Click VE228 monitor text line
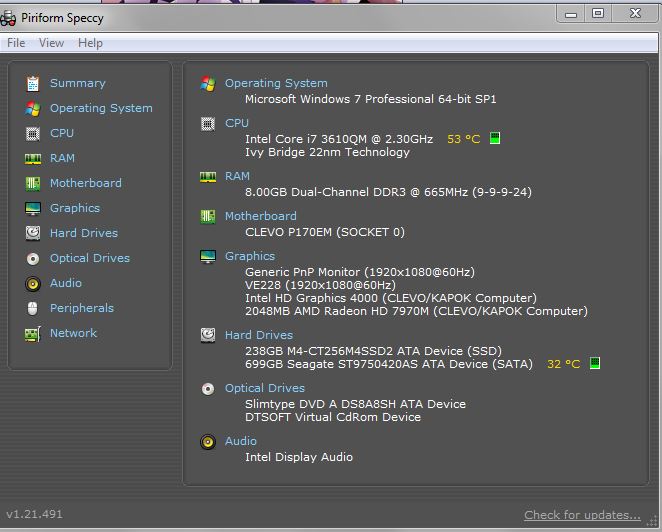 [x=320, y=285]
